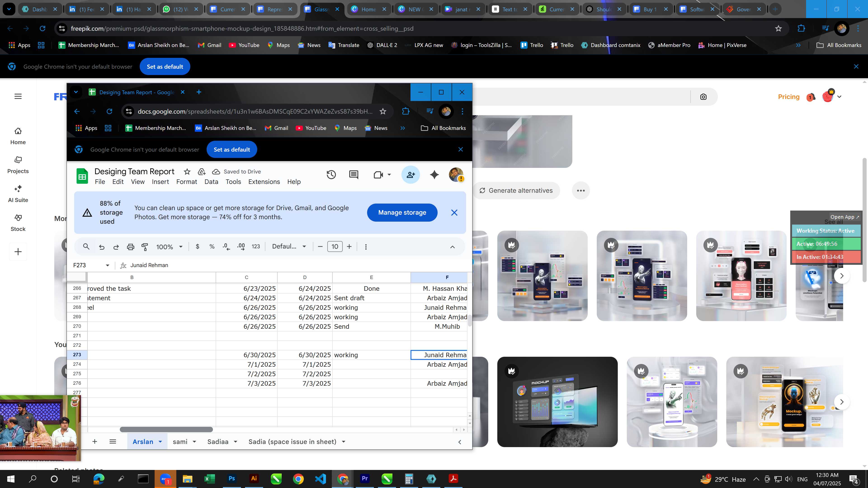
Task: Open the Extensions menu in Sheets
Action: tap(264, 182)
